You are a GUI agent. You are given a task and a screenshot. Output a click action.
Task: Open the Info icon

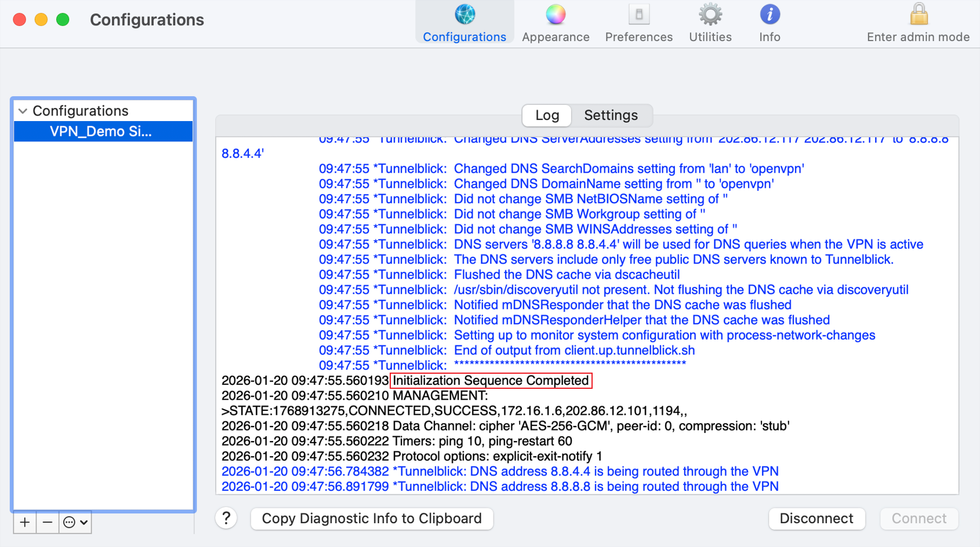click(770, 15)
